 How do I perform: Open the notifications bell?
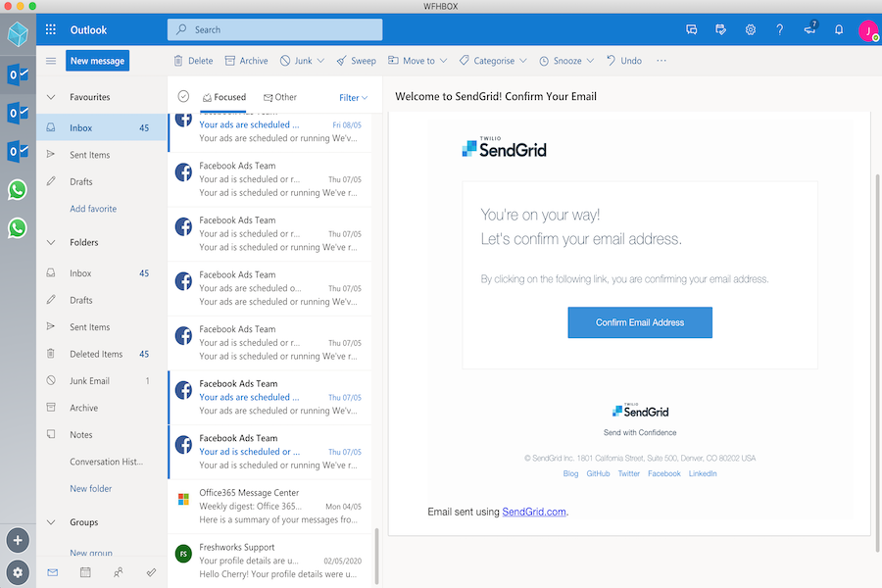(838, 29)
